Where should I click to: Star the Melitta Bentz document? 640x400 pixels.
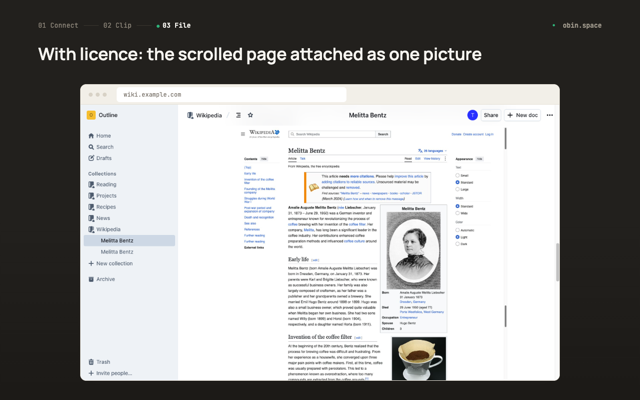click(250, 115)
